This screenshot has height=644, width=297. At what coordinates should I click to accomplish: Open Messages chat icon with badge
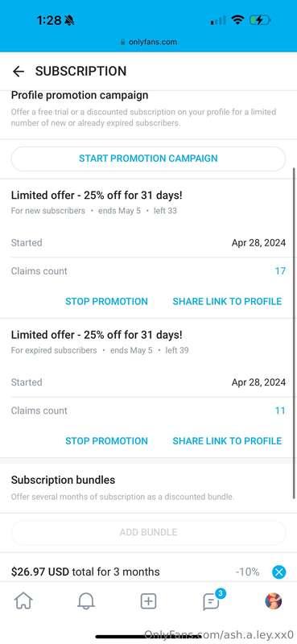point(212,600)
